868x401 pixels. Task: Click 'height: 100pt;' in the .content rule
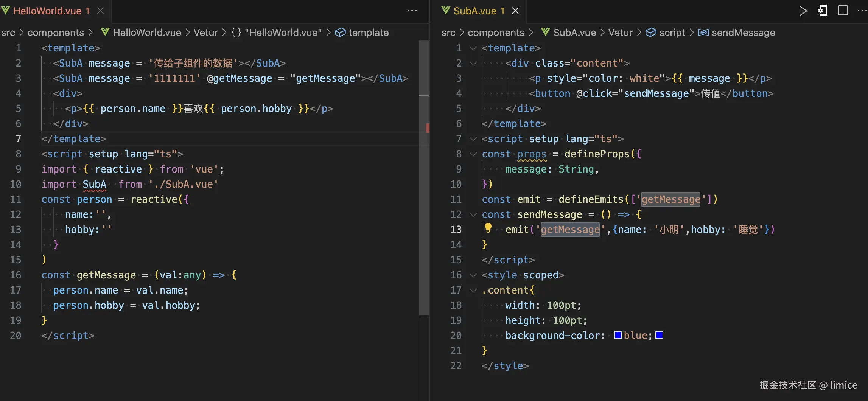click(x=546, y=320)
